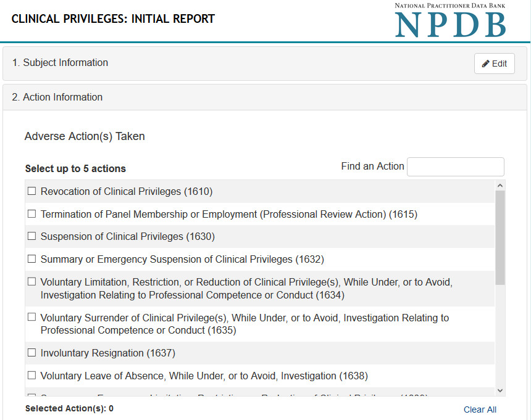Screen dimensions: 531x420
Task: Check Summary or Emergency Suspension (1632)
Action: coord(31,258)
